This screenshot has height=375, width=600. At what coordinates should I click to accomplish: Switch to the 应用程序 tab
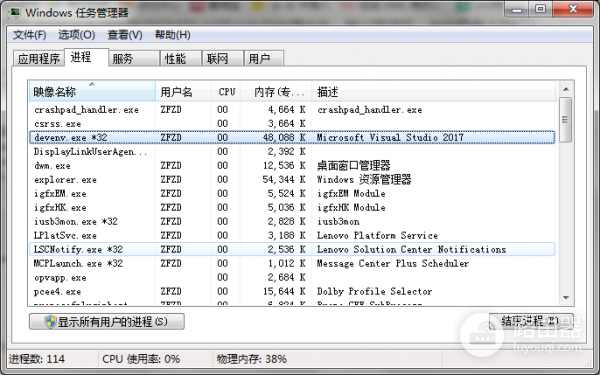point(39,58)
